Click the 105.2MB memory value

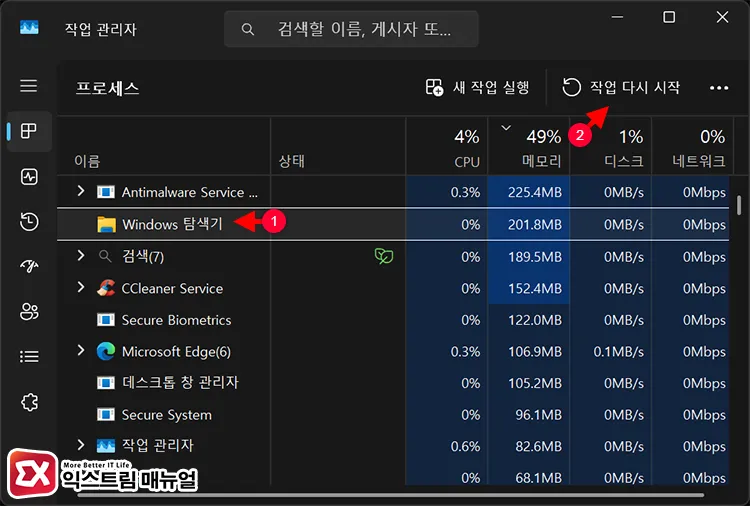pos(535,384)
